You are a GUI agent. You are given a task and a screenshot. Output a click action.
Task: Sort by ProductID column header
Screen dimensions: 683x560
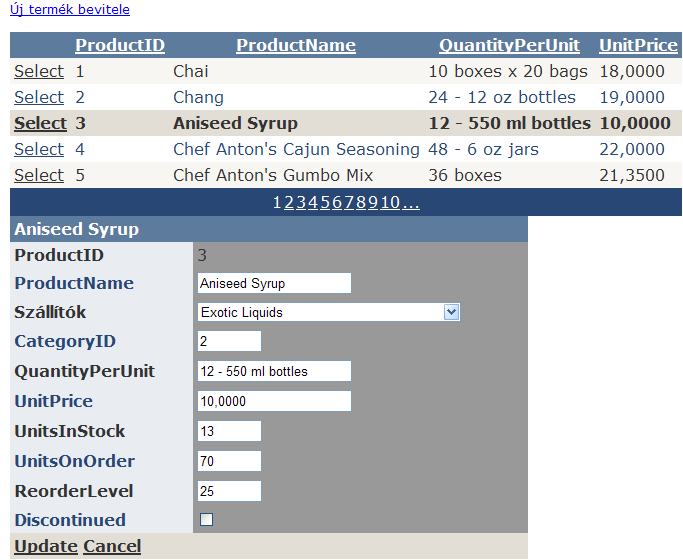tap(120, 45)
